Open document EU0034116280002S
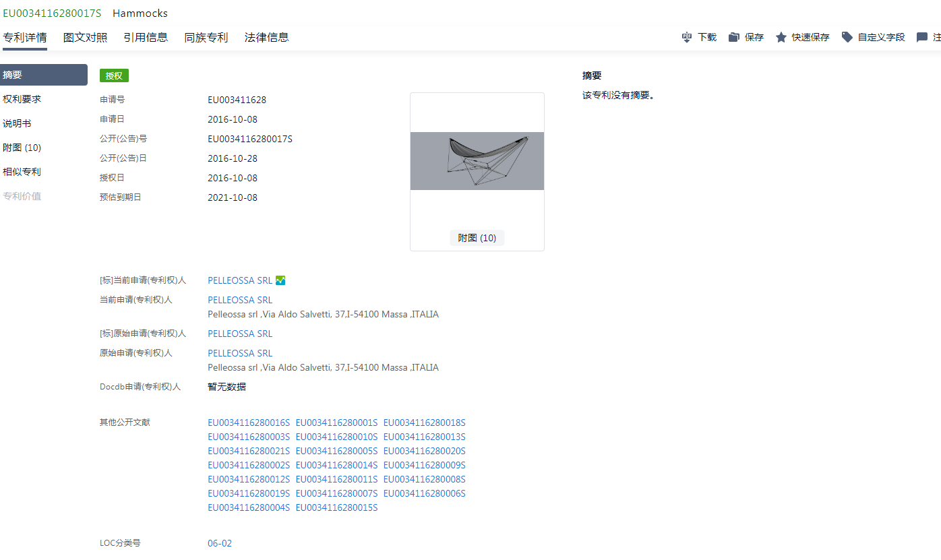This screenshot has width=941, height=560. click(x=249, y=465)
